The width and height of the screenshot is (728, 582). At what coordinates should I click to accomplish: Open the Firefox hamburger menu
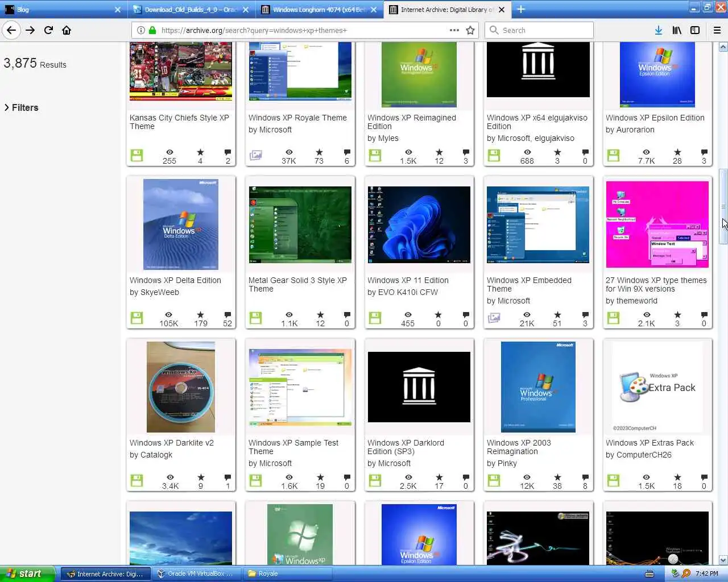click(x=717, y=30)
